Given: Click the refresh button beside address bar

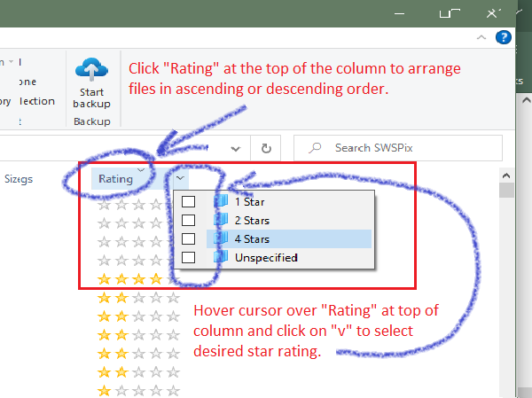Looking at the screenshot, I should 265,149.
